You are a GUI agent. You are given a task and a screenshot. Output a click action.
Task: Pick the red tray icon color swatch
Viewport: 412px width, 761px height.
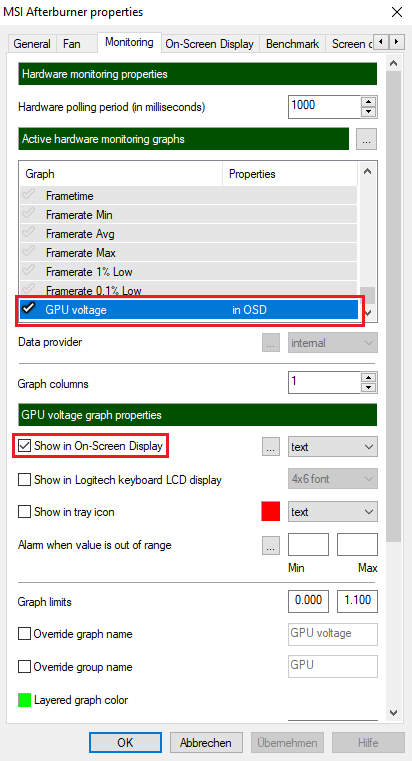coord(271,512)
